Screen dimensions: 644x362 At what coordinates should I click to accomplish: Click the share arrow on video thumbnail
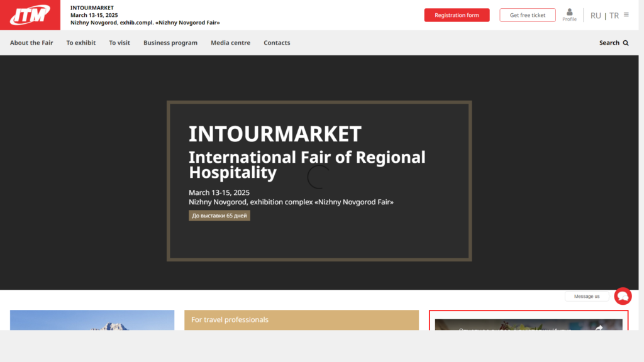pyautogui.click(x=599, y=328)
